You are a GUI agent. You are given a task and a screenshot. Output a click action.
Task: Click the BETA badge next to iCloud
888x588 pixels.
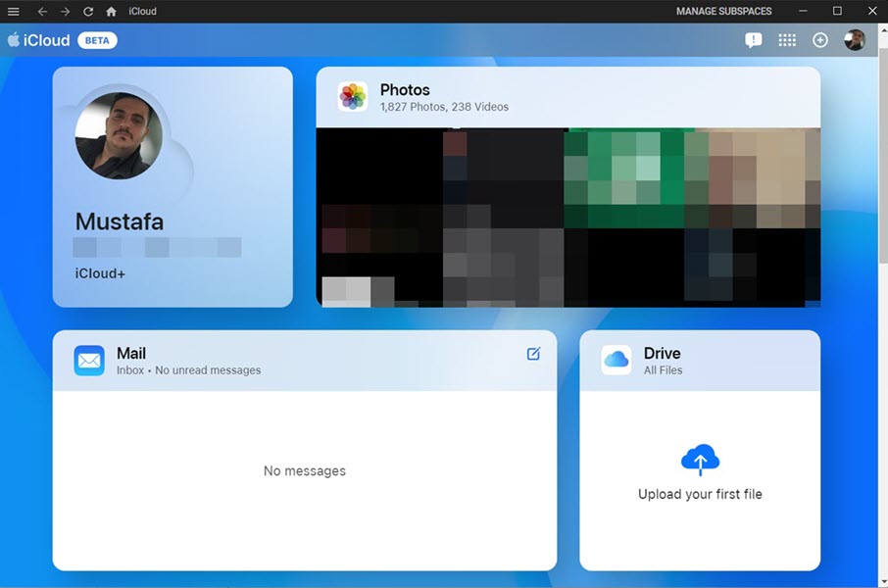click(x=95, y=40)
